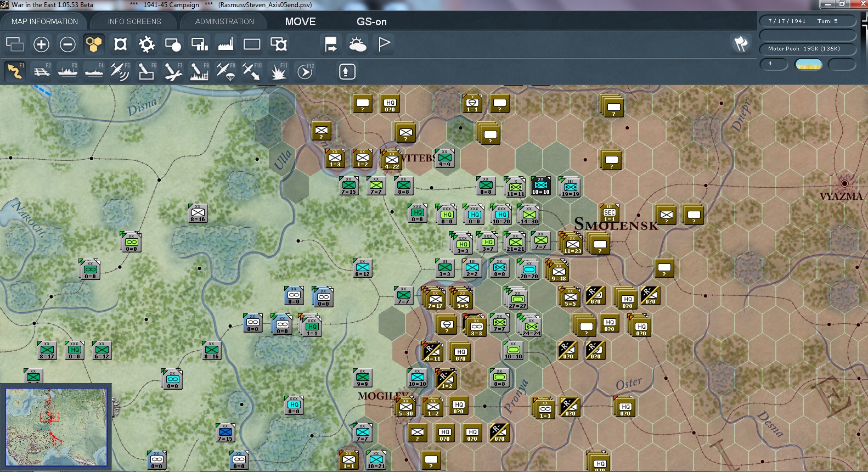The width and height of the screenshot is (868, 472).
Task: Select the 20=20 motorized unit counter
Action: coord(528,269)
